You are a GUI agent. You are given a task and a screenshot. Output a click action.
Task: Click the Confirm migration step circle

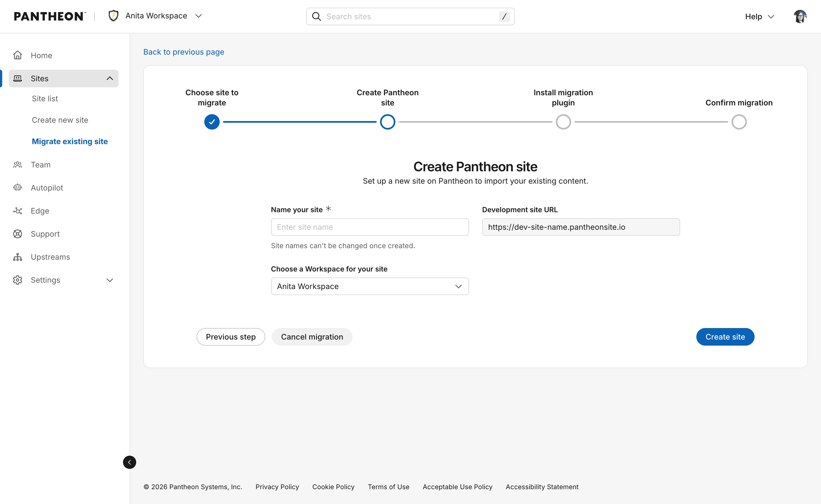click(739, 122)
